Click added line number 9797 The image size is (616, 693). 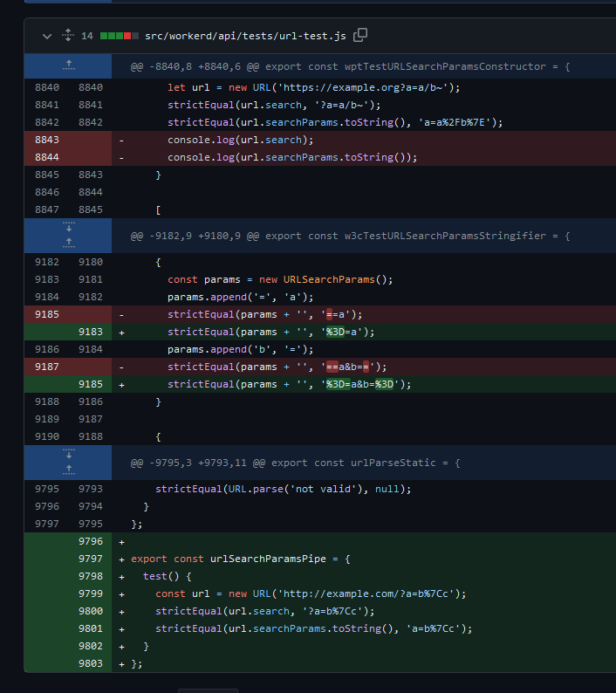pyautogui.click(x=90, y=559)
